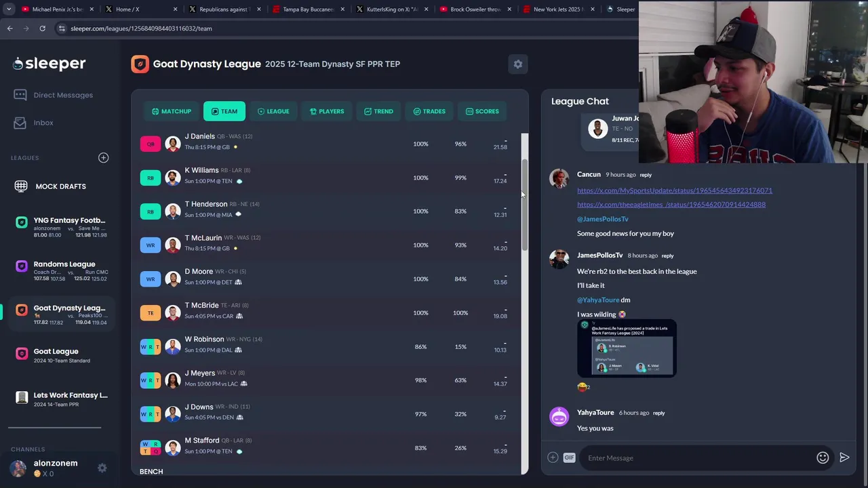
Task: Open the Trades tab
Action: [x=429, y=111]
